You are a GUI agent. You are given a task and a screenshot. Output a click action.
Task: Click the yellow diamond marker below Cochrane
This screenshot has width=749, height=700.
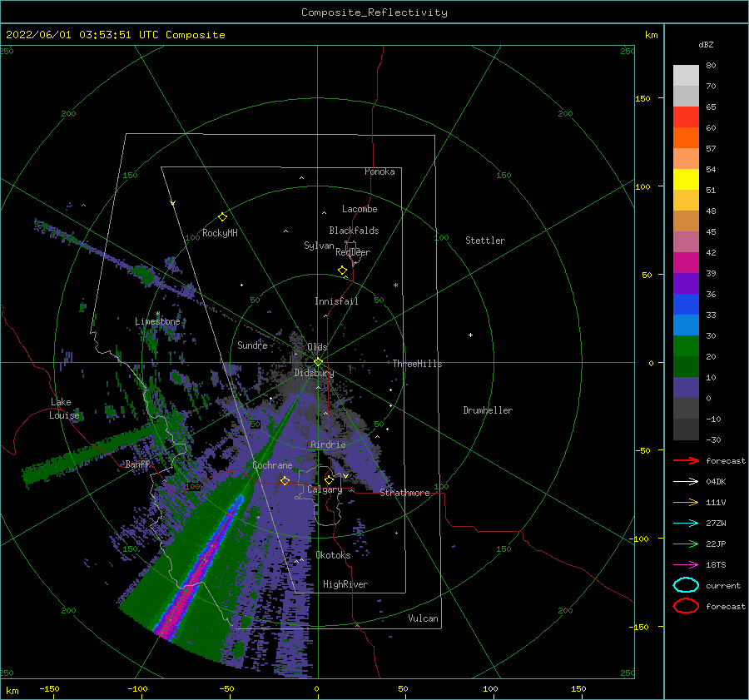[285, 480]
